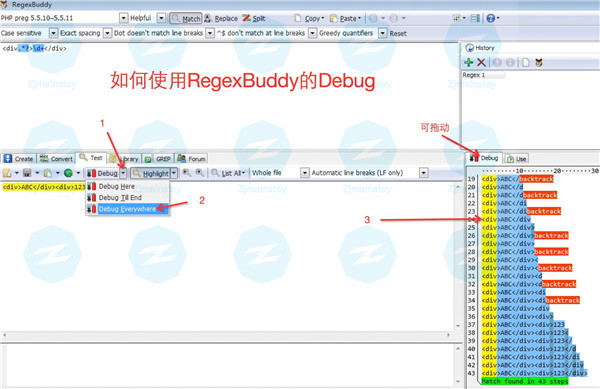
Task: Click the find previous match icon
Action: pyautogui.click(x=186, y=173)
